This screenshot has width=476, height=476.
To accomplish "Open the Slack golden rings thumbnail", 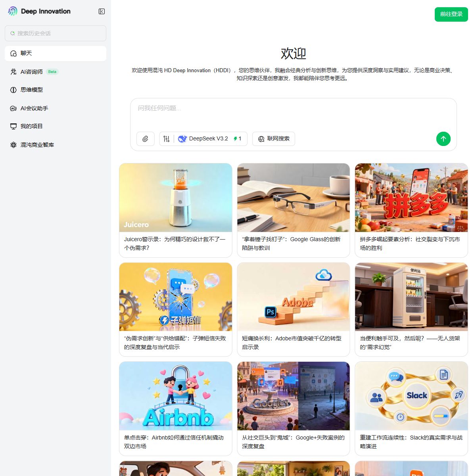I will point(411,396).
